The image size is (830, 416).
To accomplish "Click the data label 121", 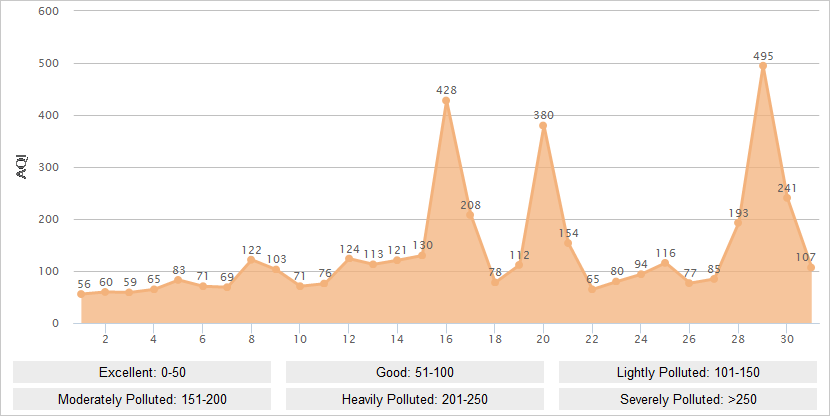I will tap(397, 250).
